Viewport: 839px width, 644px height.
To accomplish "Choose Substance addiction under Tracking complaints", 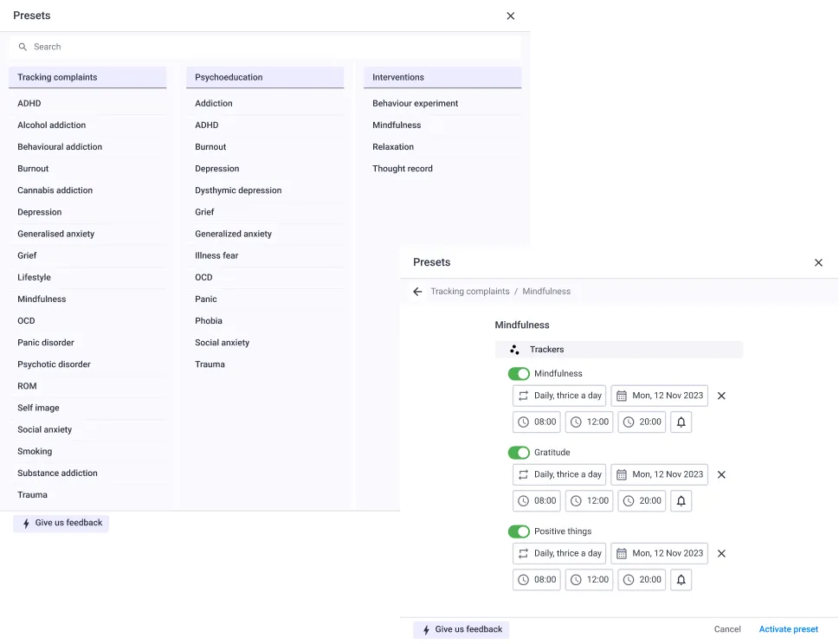I will tap(87, 473).
